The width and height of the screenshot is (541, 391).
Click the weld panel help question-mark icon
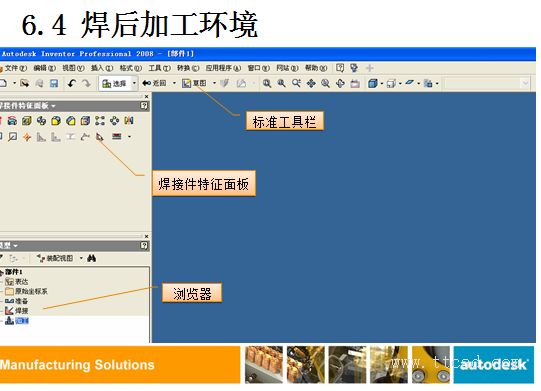point(144,106)
